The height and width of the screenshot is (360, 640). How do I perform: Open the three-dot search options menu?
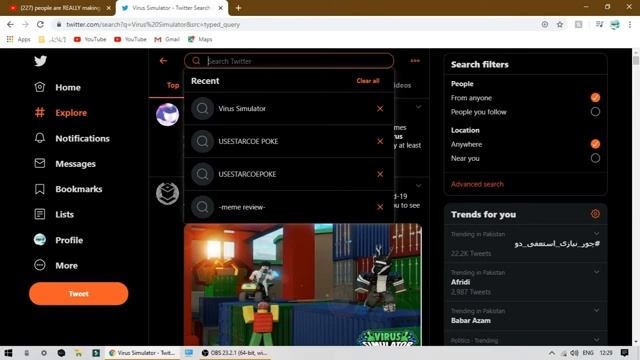click(x=415, y=61)
